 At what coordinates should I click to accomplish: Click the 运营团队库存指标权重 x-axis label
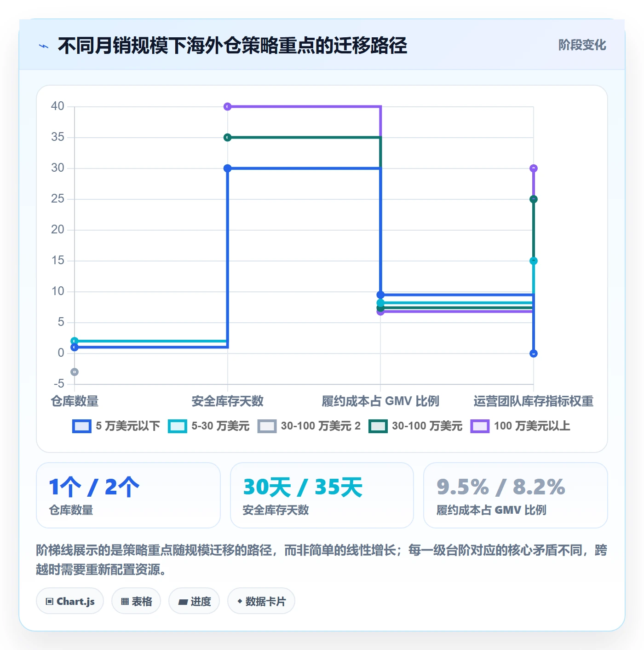coord(534,401)
